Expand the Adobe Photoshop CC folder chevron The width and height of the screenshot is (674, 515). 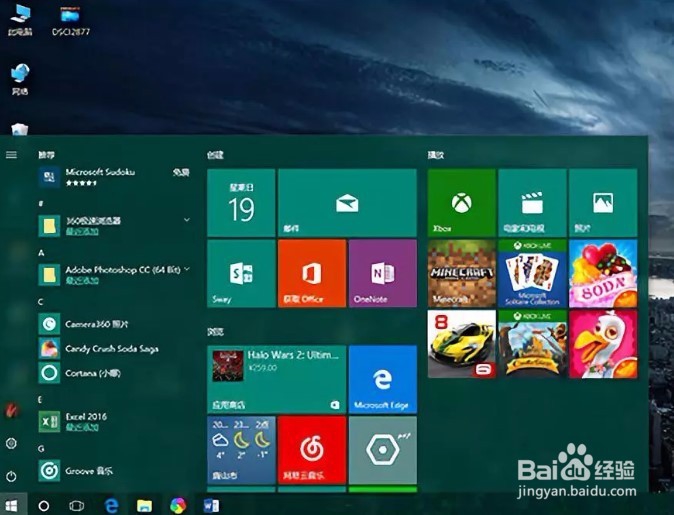[187, 269]
